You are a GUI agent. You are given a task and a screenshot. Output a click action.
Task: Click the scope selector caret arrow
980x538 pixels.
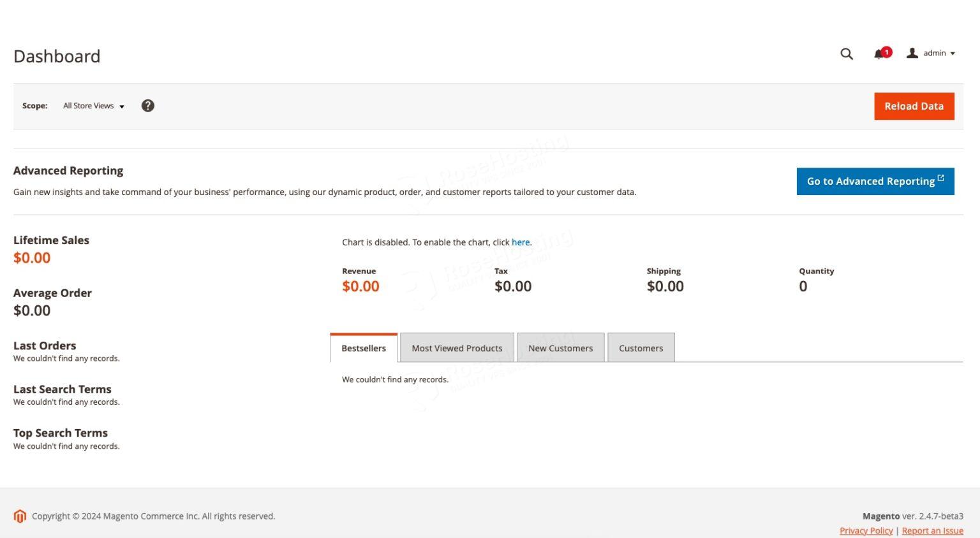click(121, 106)
